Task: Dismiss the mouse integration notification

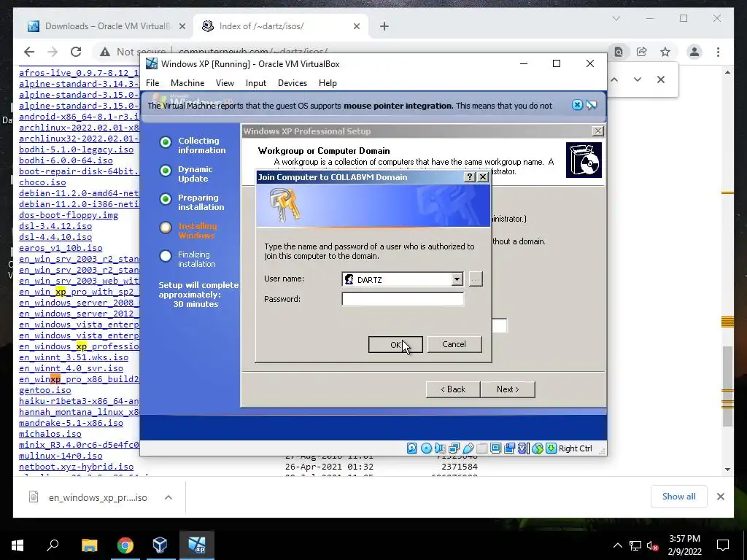Action: coord(577,105)
